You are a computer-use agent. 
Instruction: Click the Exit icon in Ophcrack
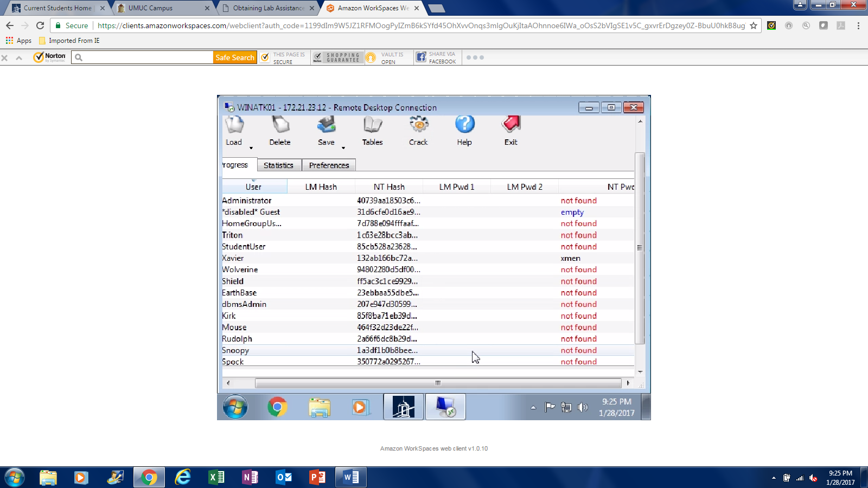[x=510, y=131]
